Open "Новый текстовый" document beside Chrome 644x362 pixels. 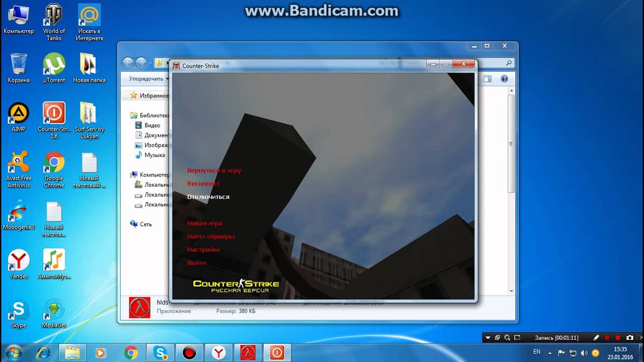pos(89,170)
